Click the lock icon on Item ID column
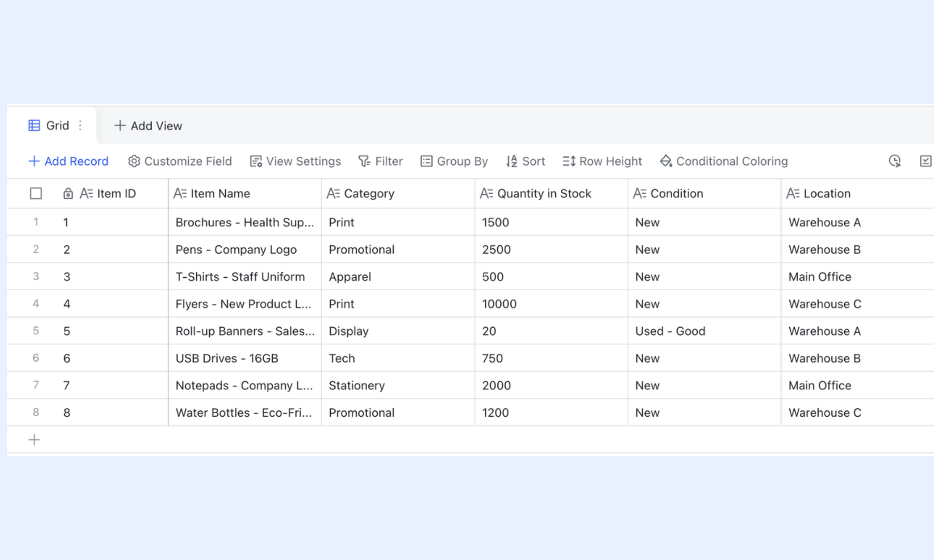 [x=68, y=193]
